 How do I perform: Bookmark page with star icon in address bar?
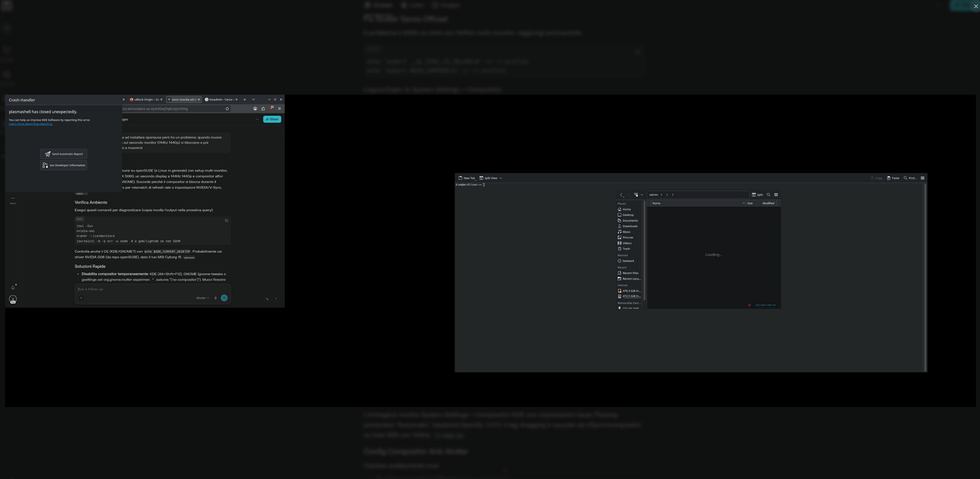coord(227,109)
